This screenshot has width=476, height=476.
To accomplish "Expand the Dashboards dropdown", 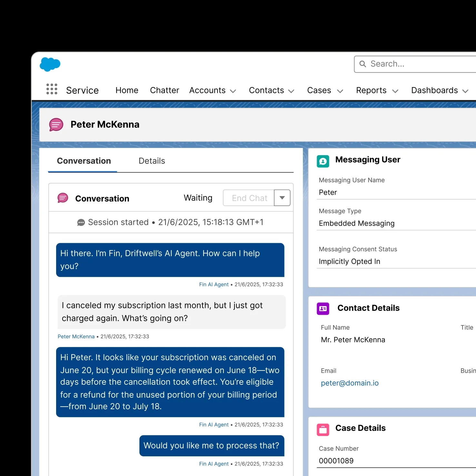I will click(x=465, y=91).
